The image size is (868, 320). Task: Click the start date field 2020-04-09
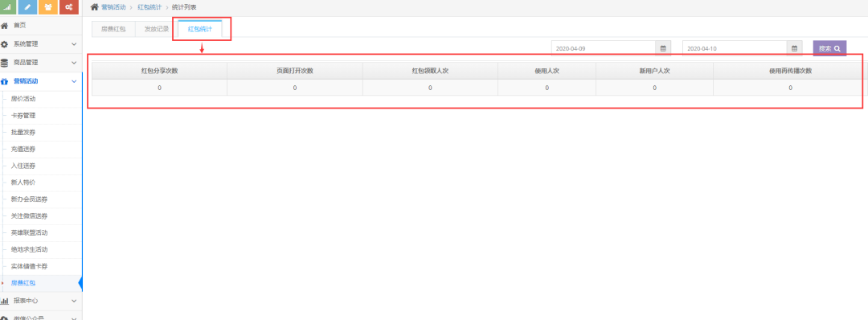(x=604, y=49)
